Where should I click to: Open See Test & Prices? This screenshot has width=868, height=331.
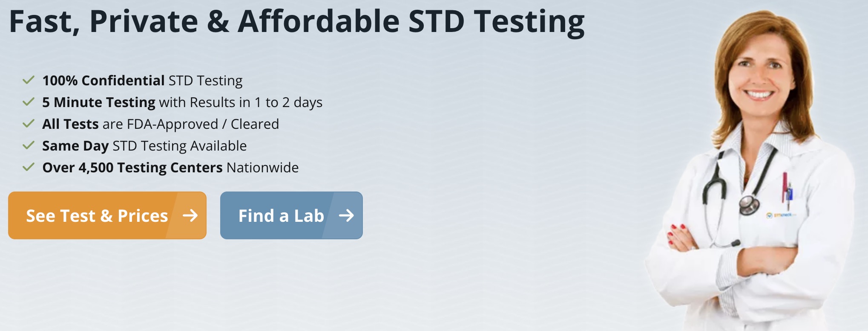click(x=97, y=216)
